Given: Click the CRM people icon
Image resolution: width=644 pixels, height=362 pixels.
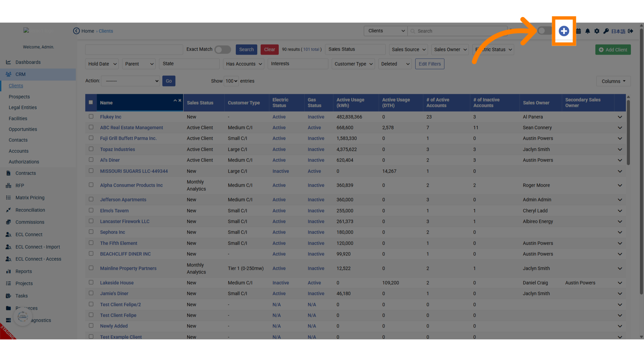Looking at the screenshot, I should pyautogui.click(x=8, y=74).
